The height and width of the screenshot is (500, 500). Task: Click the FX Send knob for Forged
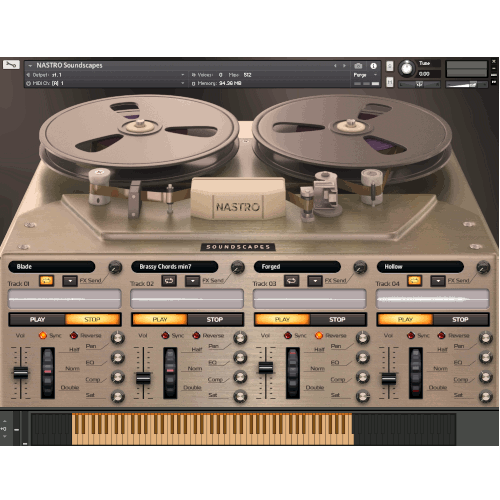pyautogui.click(x=360, y=267)
